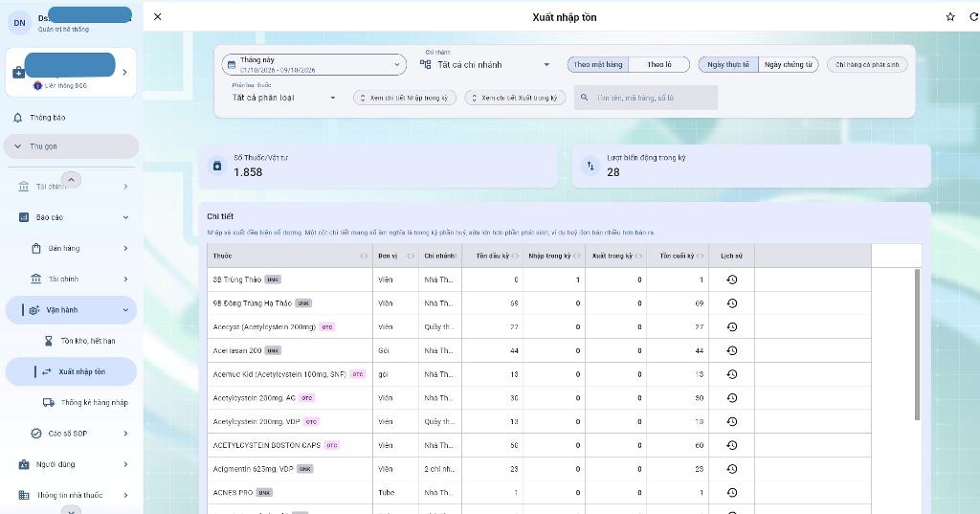
Task: Expand the Bán hàng submenu
Action: click(125, 248)
